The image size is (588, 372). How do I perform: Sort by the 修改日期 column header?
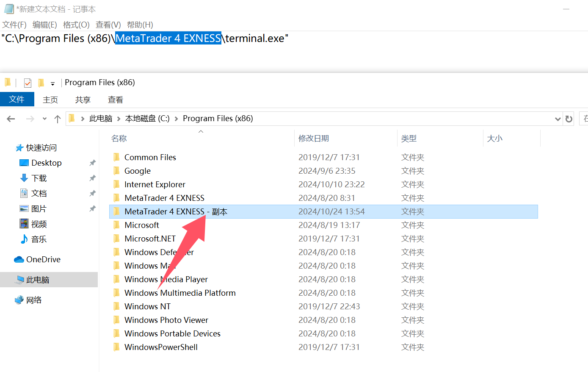(x=314, y=138)
